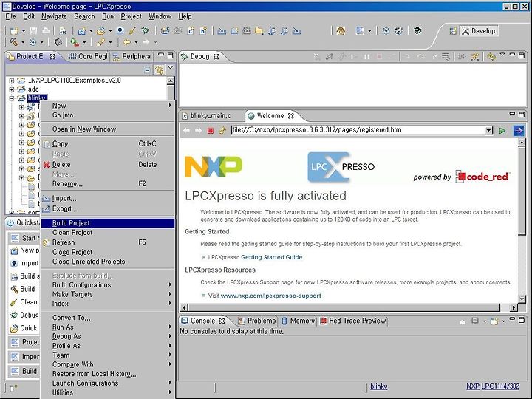Maximize the Console panel
532x399 pixels.
coord(522,320)
